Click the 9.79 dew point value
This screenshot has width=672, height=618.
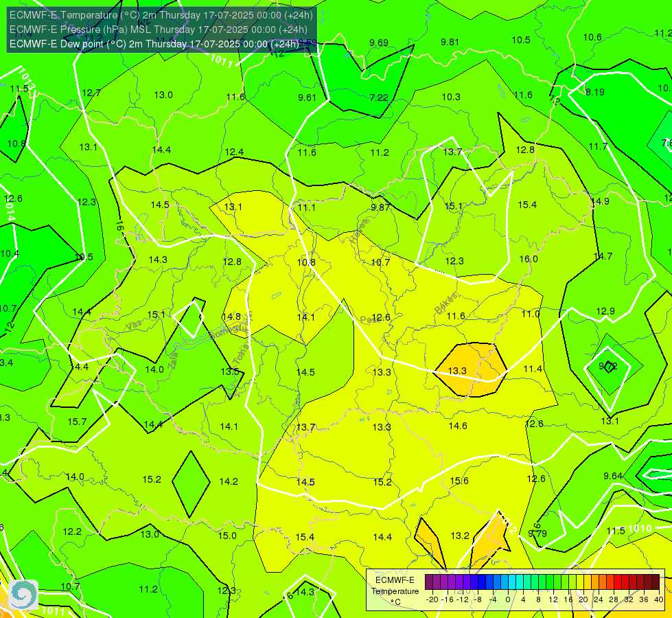click(x=537, y=533)
